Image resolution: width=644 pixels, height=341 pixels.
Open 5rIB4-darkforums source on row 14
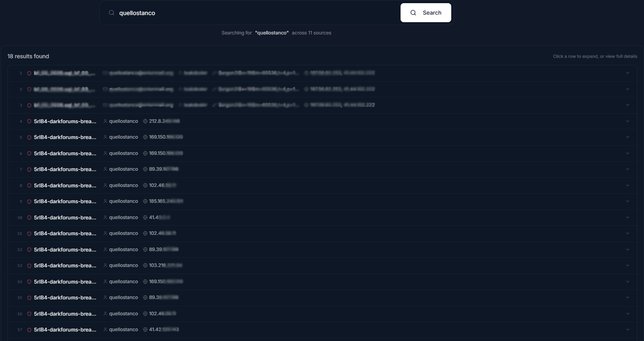pos(65,282)
